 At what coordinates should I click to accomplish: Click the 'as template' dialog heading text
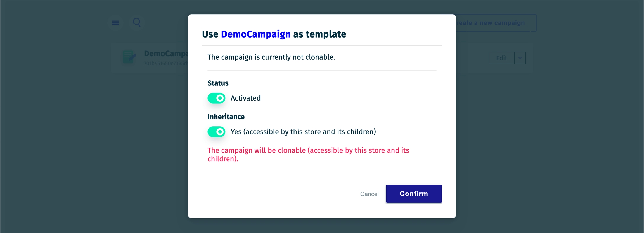coord(319,34)
